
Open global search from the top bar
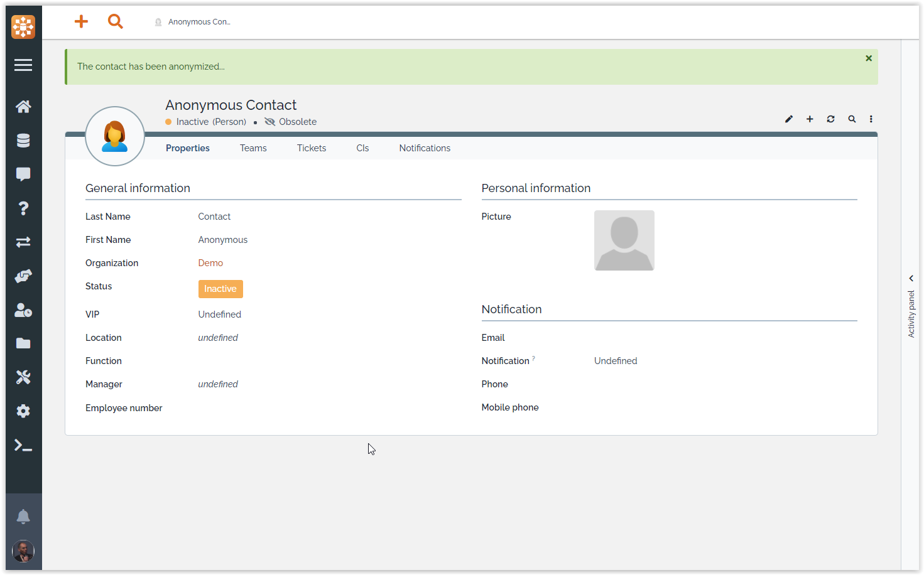116,21
